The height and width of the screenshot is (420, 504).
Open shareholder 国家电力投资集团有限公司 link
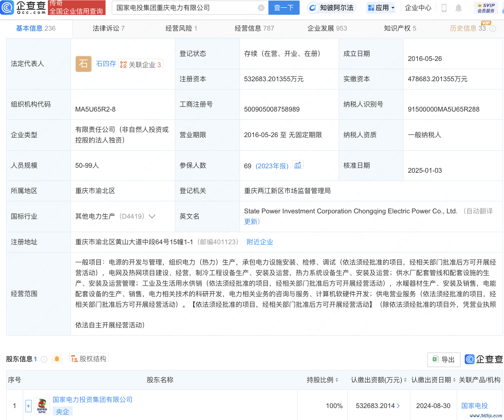(x=92, y=400)
